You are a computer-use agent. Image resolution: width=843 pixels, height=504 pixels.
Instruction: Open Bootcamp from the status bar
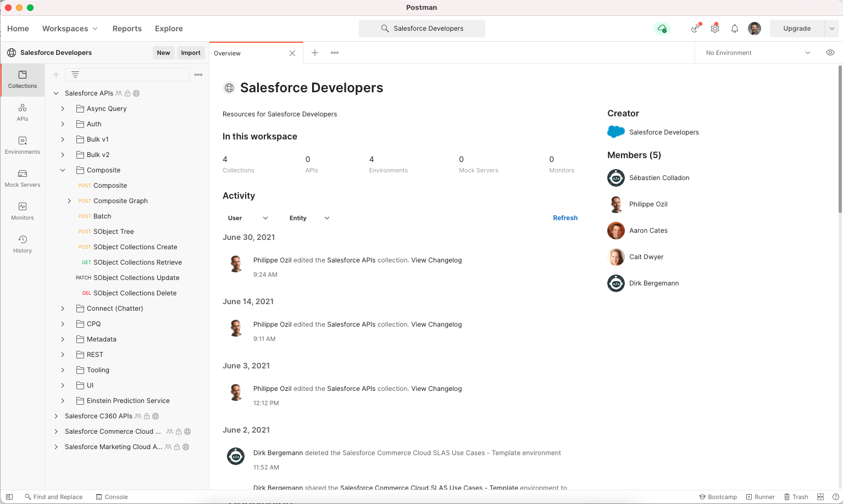[x=718, y=497]
